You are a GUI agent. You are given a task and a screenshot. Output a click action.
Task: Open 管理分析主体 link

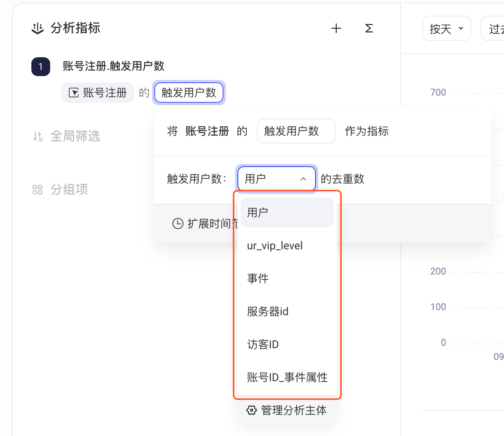click(x=294, y=410)
